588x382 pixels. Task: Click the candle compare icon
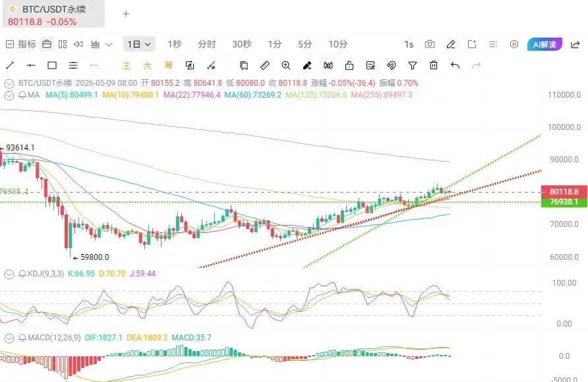328,66
